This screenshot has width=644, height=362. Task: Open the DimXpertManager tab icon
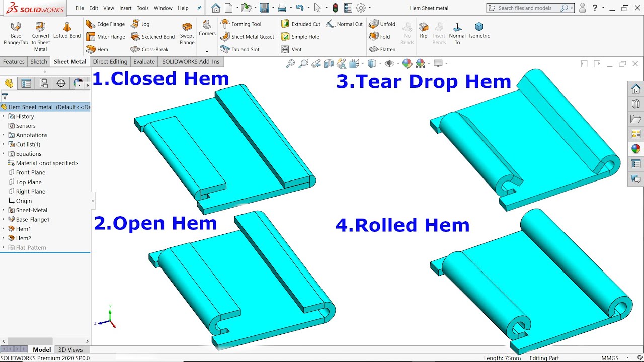coord(61,83)
